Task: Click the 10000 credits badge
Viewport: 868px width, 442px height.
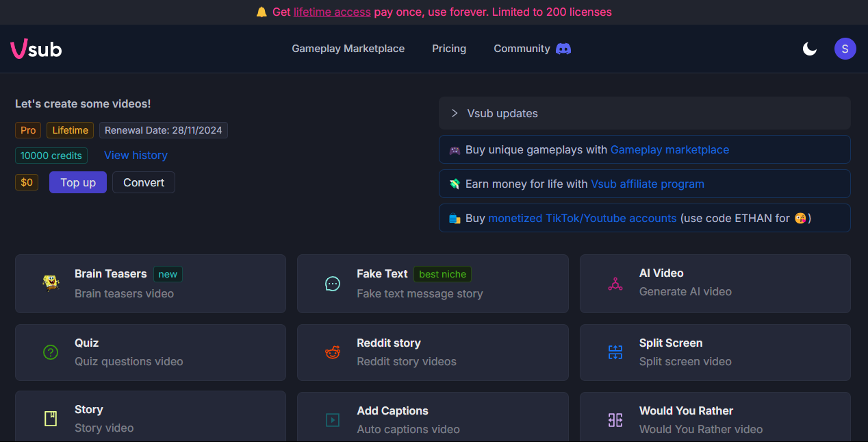Action: pyautogui.click(x=51, y=156)
